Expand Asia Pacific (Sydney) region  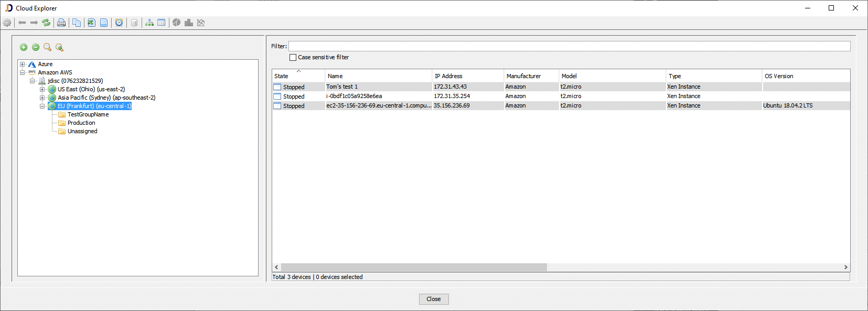(42, 98)
